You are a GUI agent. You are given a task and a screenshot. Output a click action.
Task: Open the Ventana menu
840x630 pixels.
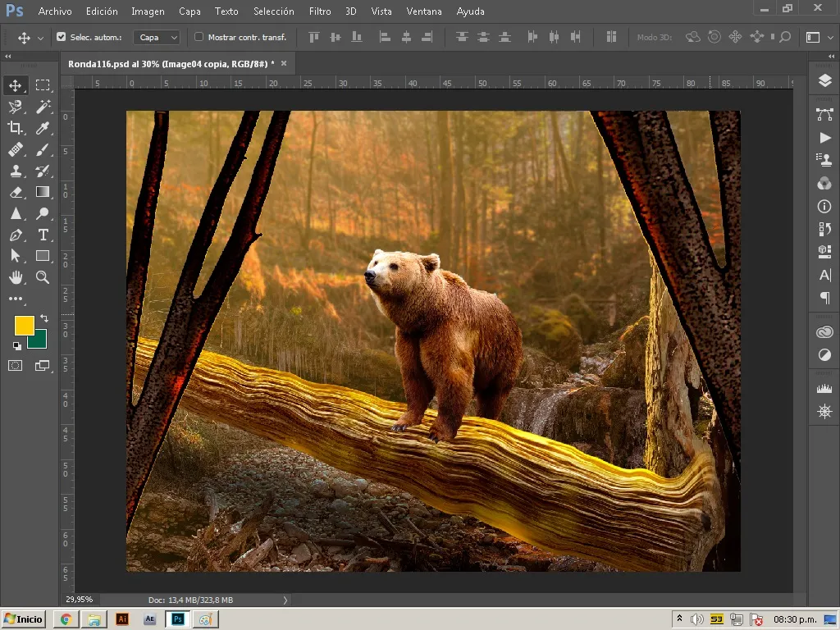click(424, 11)
